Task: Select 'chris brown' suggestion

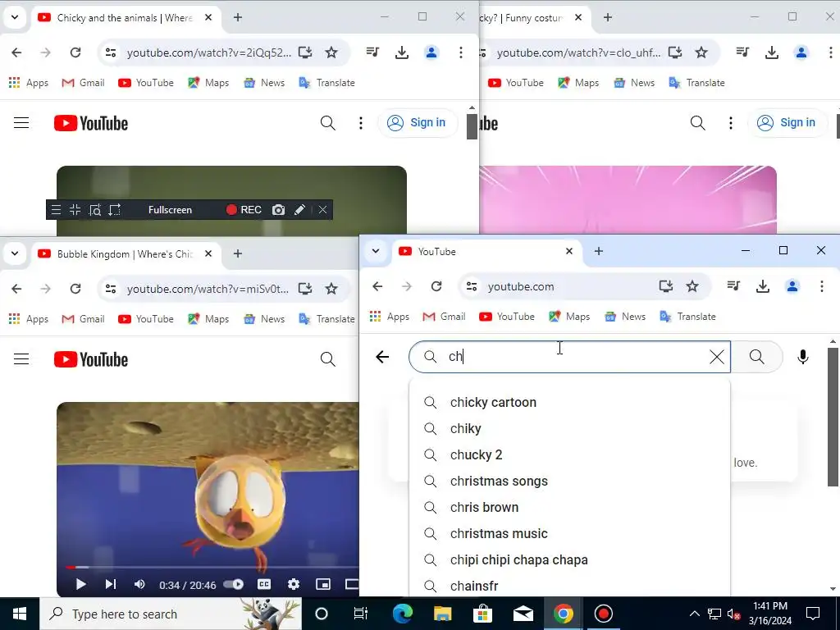Action: click(569, 507)
